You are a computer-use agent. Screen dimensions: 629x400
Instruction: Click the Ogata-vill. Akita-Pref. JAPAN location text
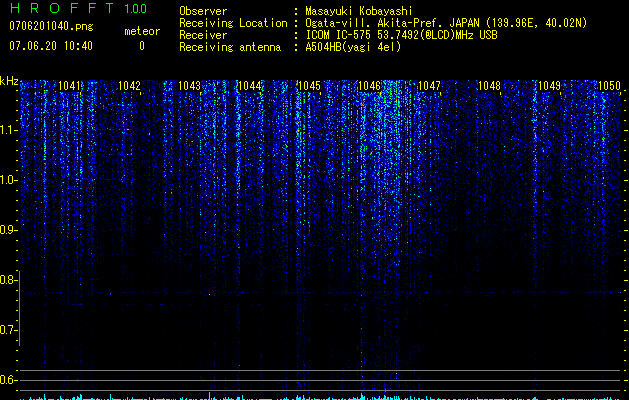click(x=446, y=23)
